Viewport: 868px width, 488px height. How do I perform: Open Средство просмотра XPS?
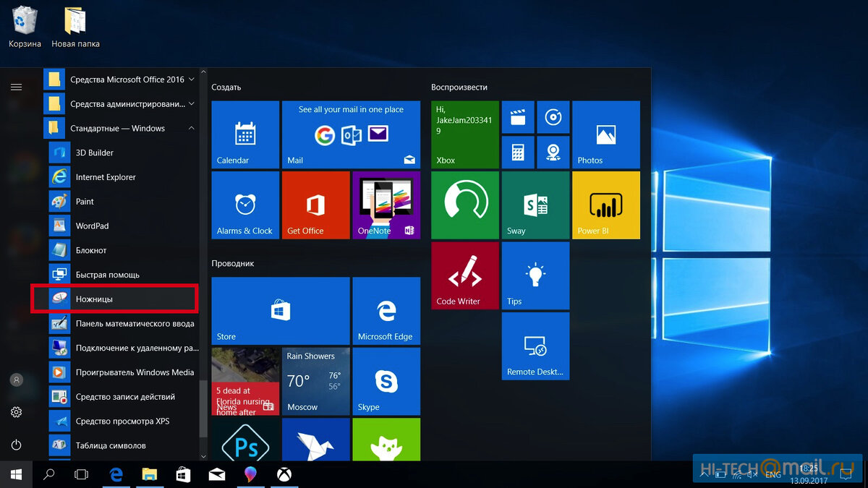point(122,421)
